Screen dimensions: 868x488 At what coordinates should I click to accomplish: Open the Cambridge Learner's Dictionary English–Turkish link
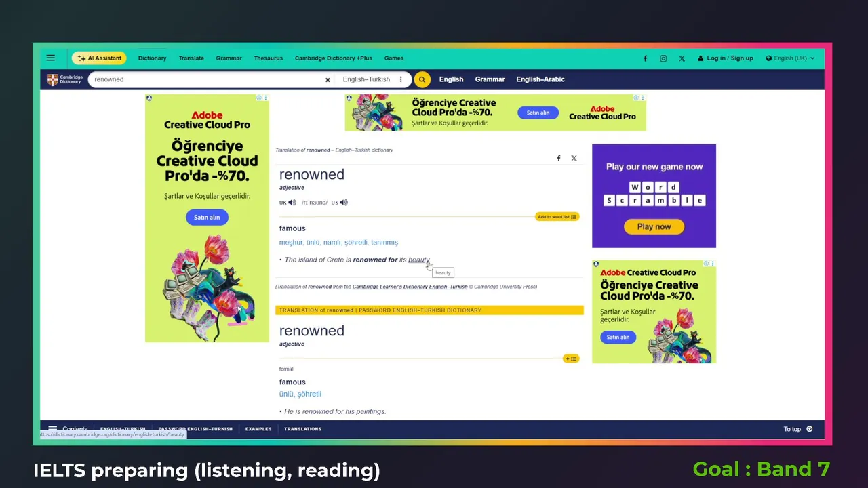pyautogui.click(x=410, y=287)
